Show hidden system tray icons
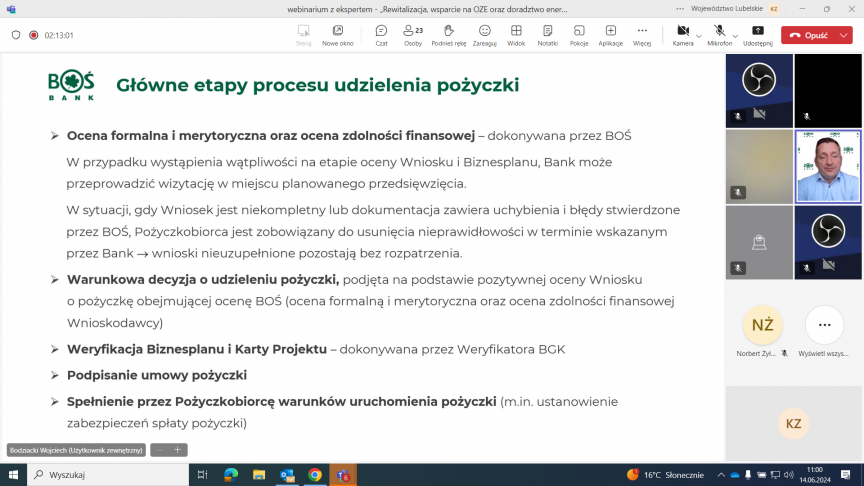The image size is (864, 486). click(x=721, y=474)
